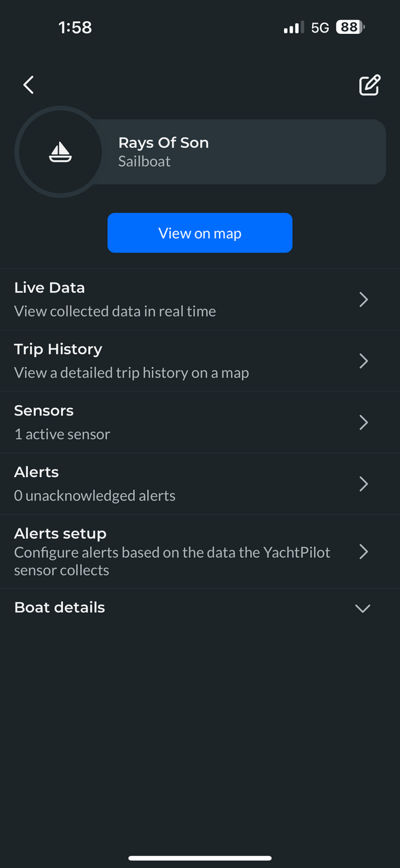Open the Alerts setup configuration
The image size is (400, 868).
[200, 551]
